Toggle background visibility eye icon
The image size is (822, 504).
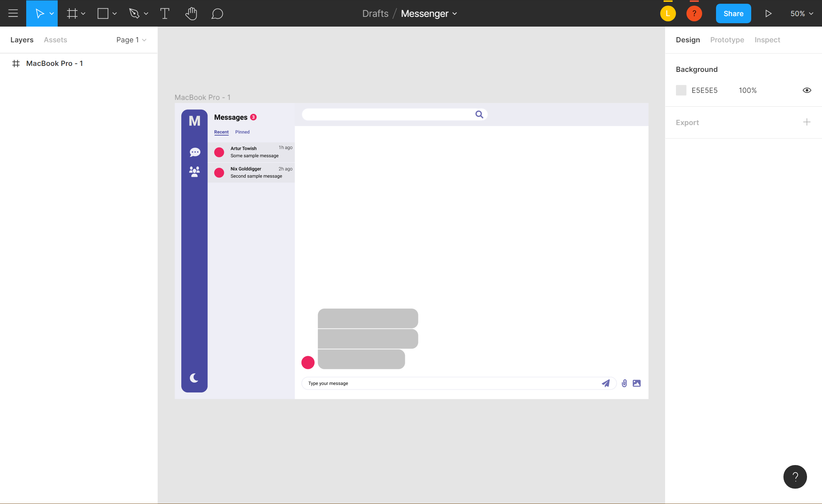click(x=807, y=90)
